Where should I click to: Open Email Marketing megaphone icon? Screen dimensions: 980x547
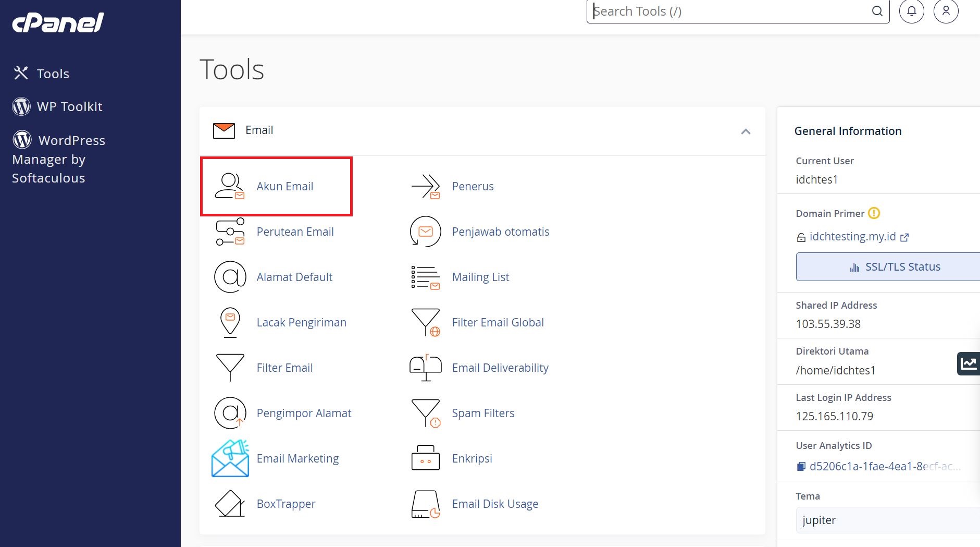(230, 458)
